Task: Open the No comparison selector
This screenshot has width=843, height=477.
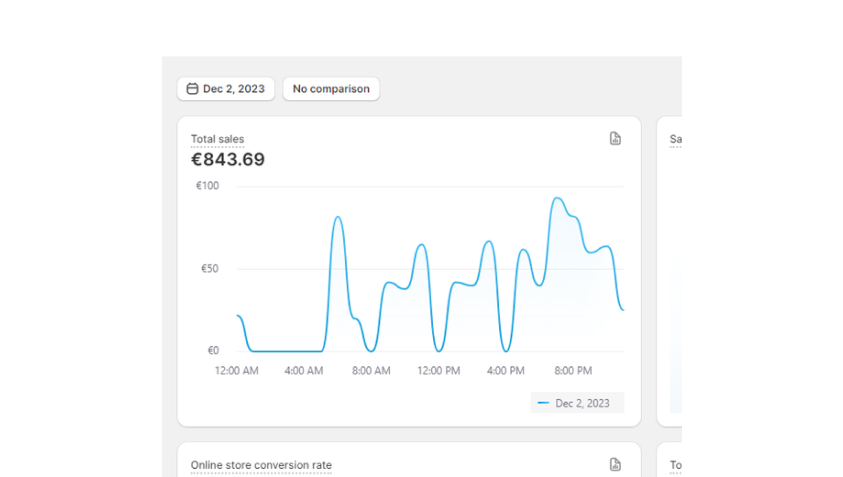Action: pyautogui.click(x=331, y=89)
